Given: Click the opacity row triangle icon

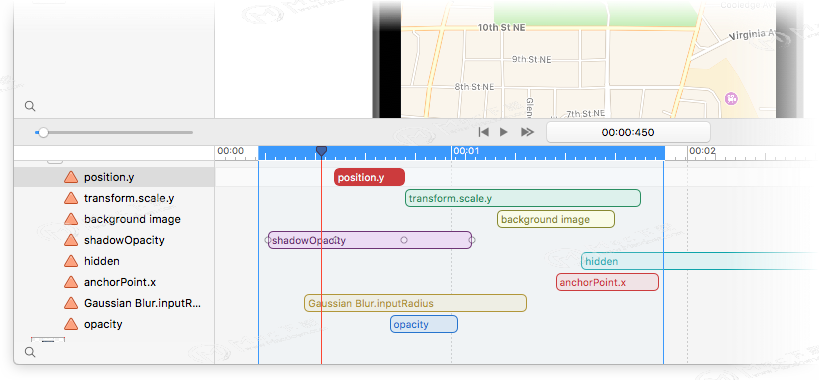Looking at the screenshot, I should coord(71,324).
